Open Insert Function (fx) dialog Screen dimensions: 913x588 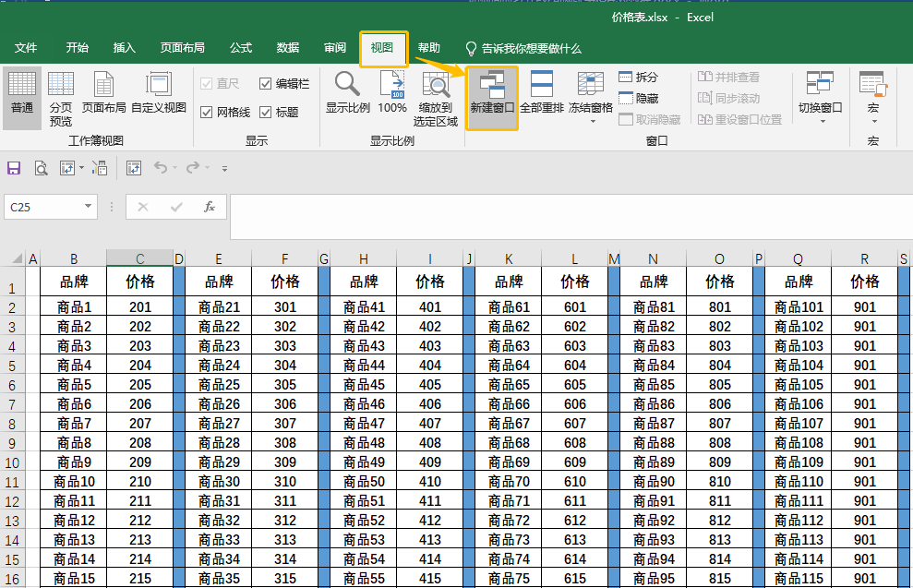click(209, 207)
